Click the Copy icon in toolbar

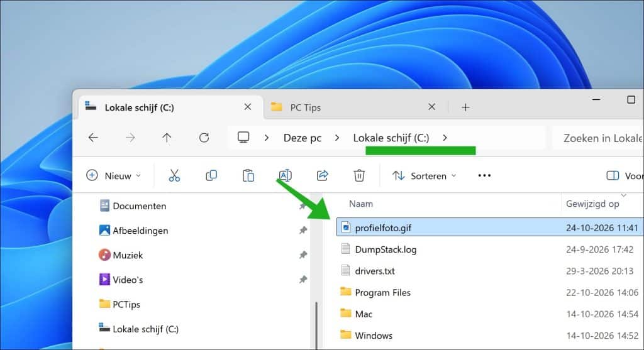tap(211, 175)
